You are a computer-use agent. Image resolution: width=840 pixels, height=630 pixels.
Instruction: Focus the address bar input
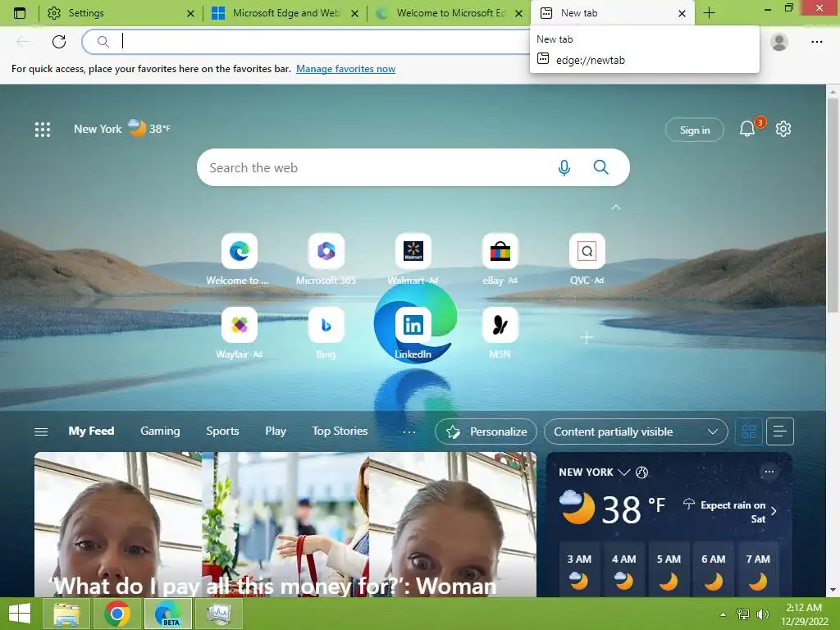coord(322,41)
